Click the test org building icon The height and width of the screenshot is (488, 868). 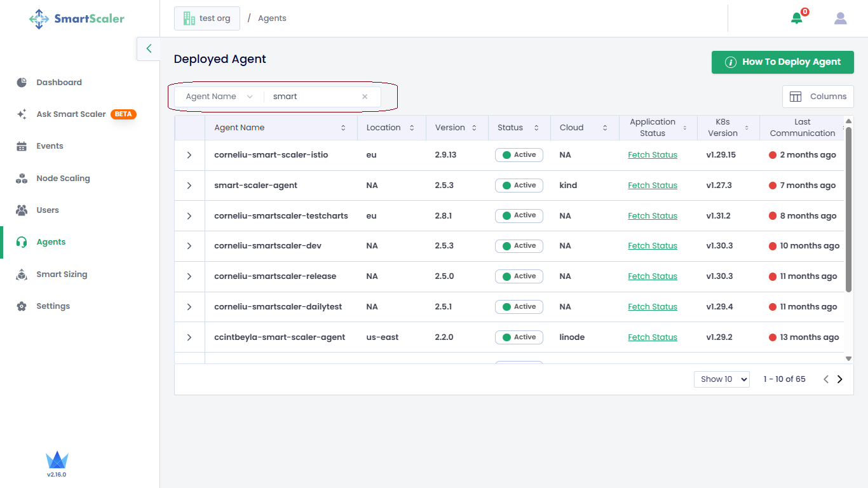point(189,18)
